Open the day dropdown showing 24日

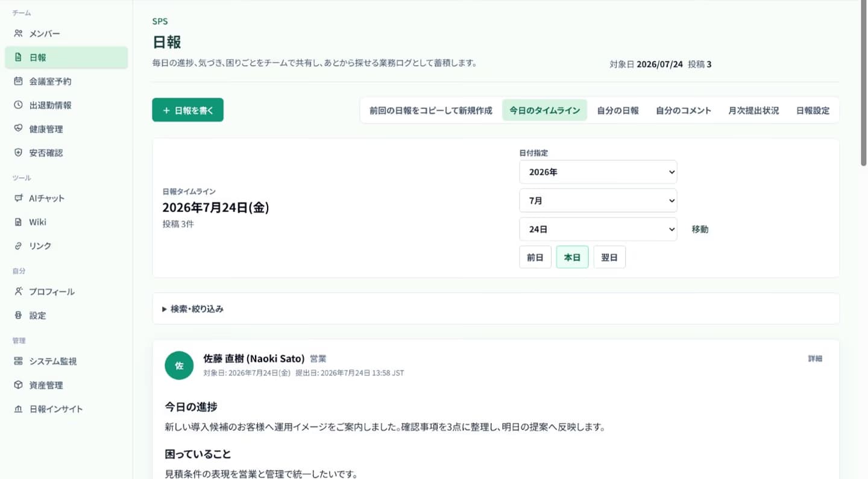pos(598,229)
